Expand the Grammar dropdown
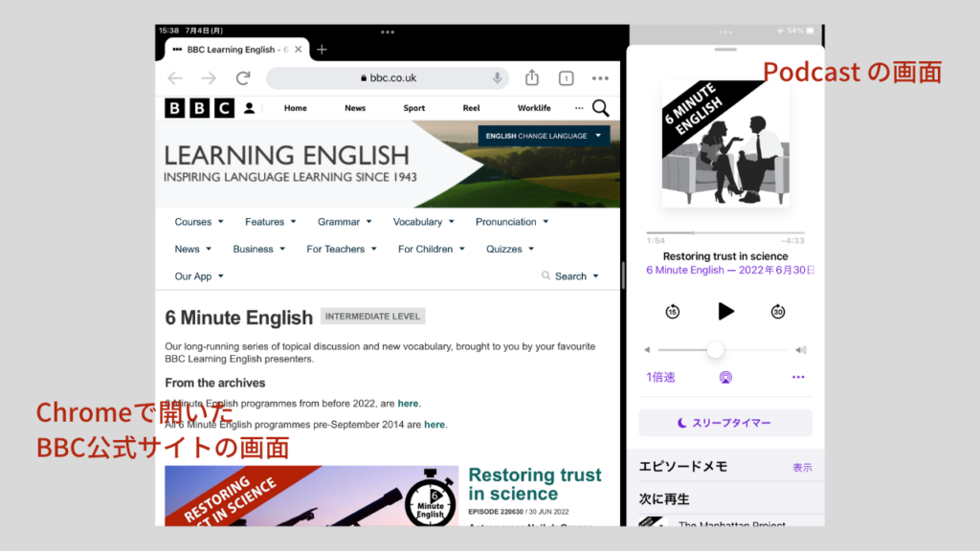This screenshot has height=551, width=980. [345, 222]
